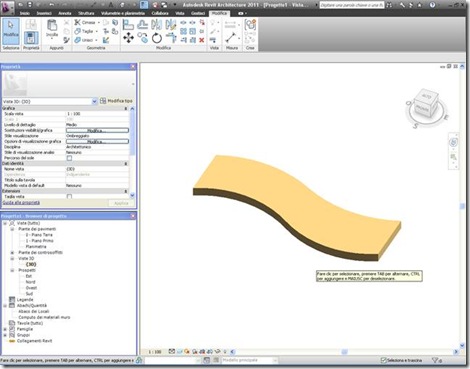This screenshot has height=369, width=470.
Task: Toggle the Taglia vista checkbox
Action: tap(69, 197)
